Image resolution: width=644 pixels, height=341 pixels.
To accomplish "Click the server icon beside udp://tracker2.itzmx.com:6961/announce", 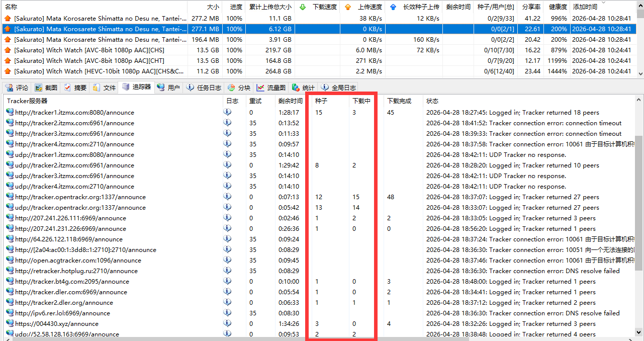I will (x=10, y=165).
